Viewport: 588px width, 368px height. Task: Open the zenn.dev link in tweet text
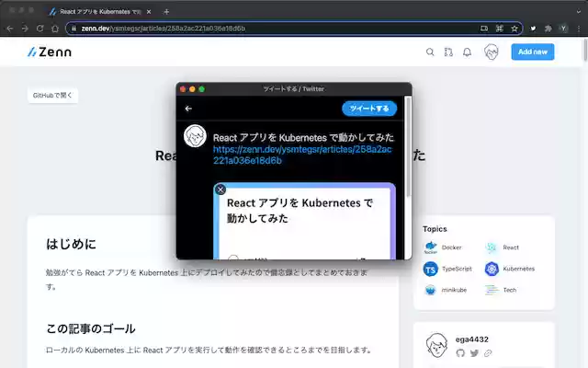pos(302,155)
